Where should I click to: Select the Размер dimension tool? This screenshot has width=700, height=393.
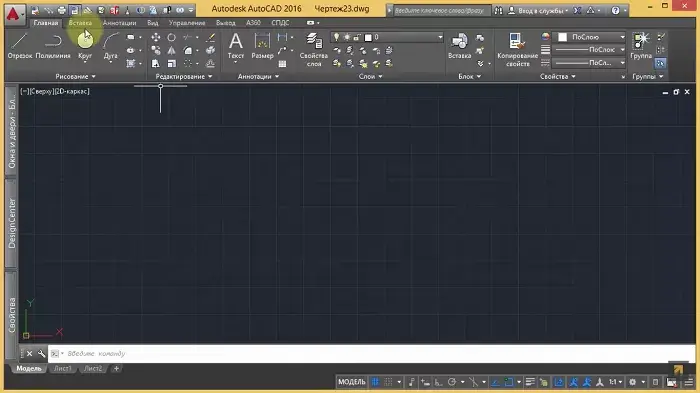click(x=262, y=46)
